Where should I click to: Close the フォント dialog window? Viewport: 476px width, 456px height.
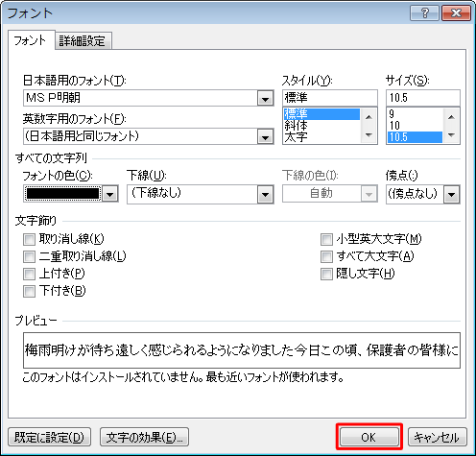tap(456, 13)
